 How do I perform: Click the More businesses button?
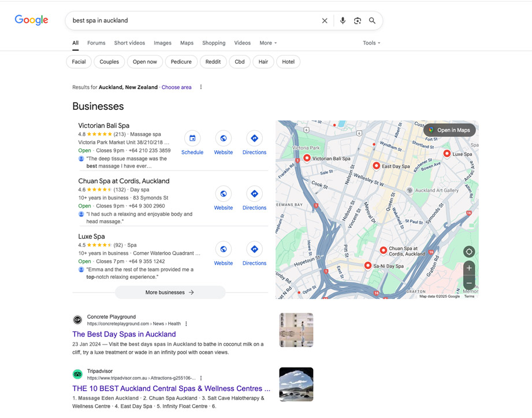[170, 293]
